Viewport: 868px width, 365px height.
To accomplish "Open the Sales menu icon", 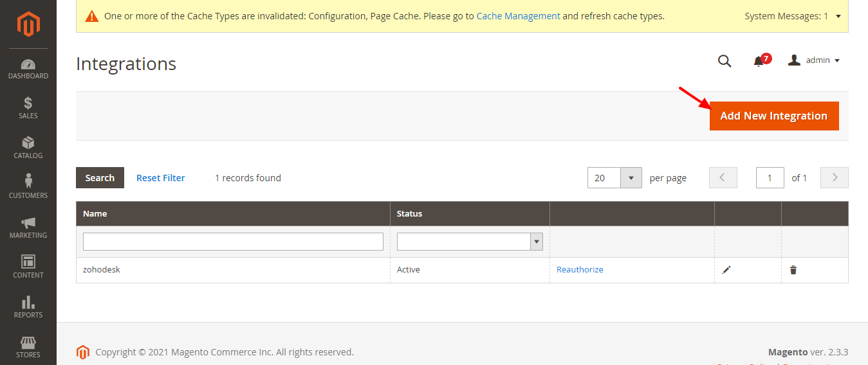I will [28, 108].
